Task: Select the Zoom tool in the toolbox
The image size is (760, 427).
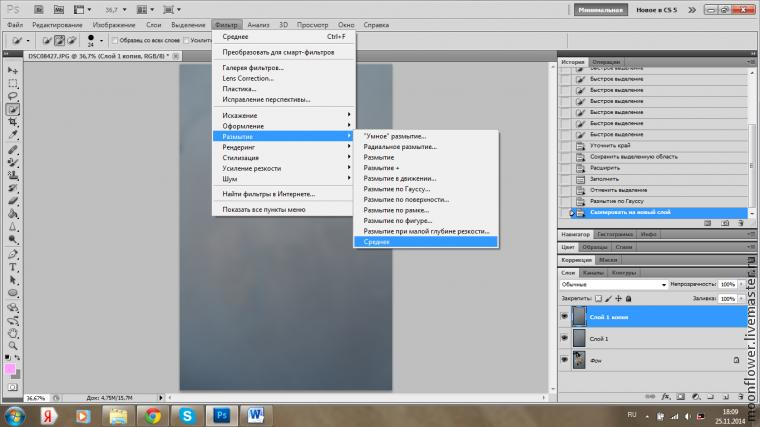Action: (x=13, y=346)
